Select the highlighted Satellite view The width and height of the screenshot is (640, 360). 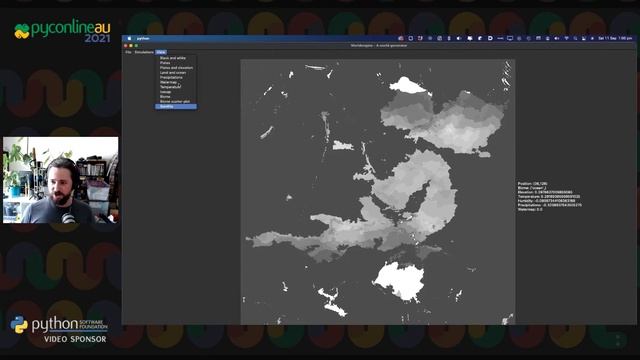click(176, 107)
